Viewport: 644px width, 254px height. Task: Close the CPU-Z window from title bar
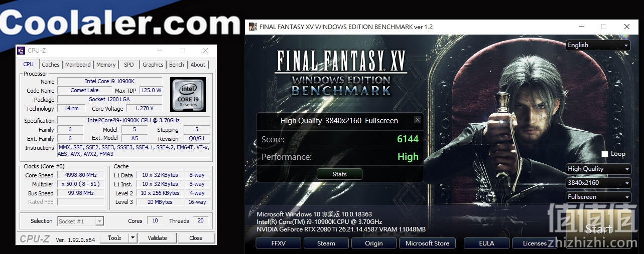coord(205,51)
